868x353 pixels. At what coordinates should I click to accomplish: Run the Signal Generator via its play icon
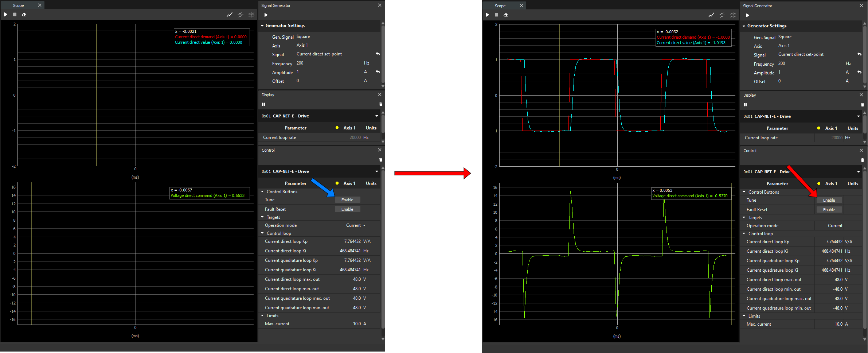tap(266, 15)
